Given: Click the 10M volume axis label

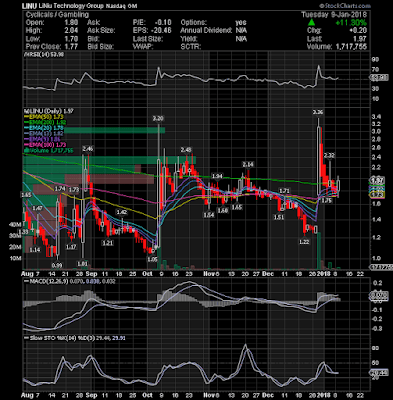Looking at the screenshot, I should tap(15, 258).
